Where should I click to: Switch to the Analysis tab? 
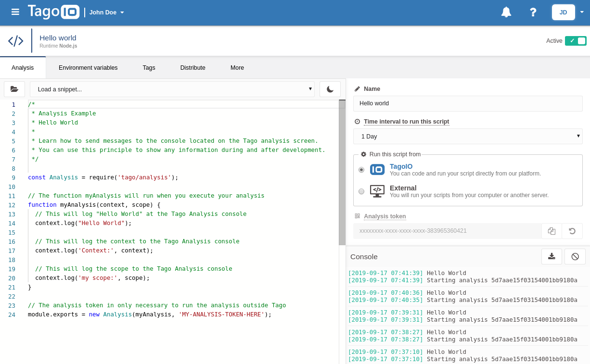click(23, 68)
